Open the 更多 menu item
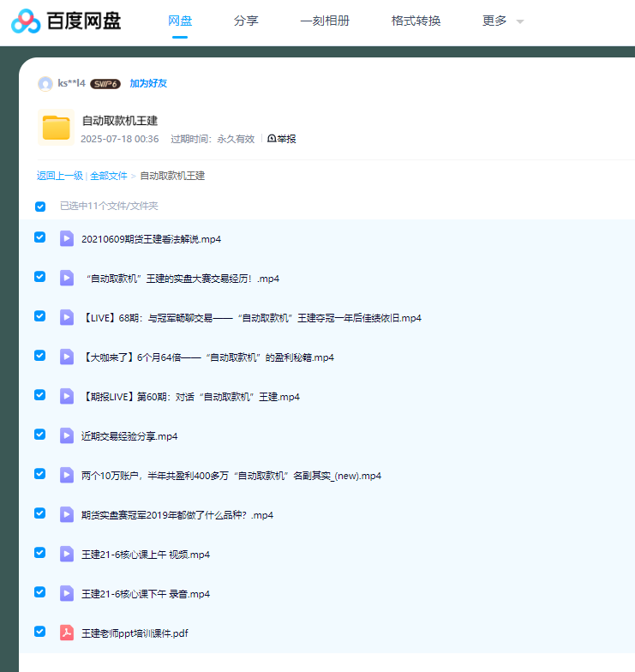Viewport: 635px width, 672px height. (x=494, y=21)
